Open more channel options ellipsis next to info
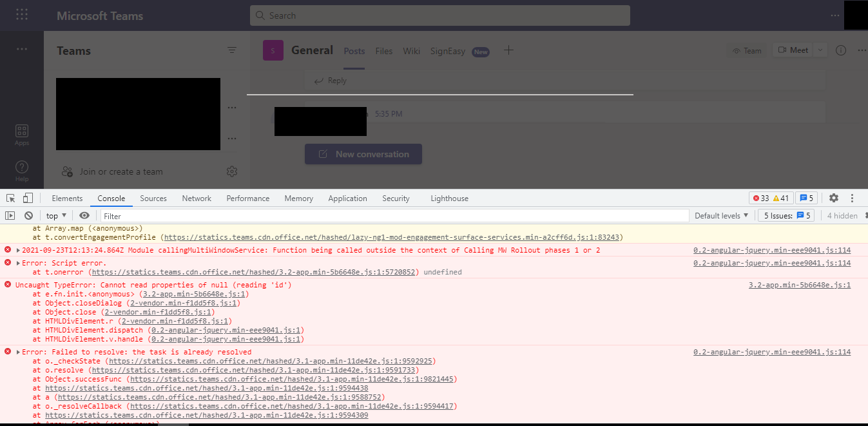Screen dimensions: 868x426 tap(862, 50)
